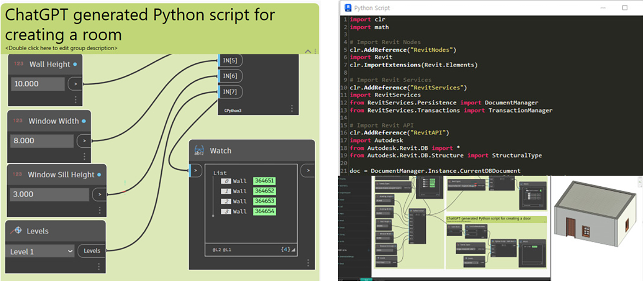This screenshot has height=282, width=644.
Task: Click the clr.AddReference("RevitServices") line
Action: point(408,88)
